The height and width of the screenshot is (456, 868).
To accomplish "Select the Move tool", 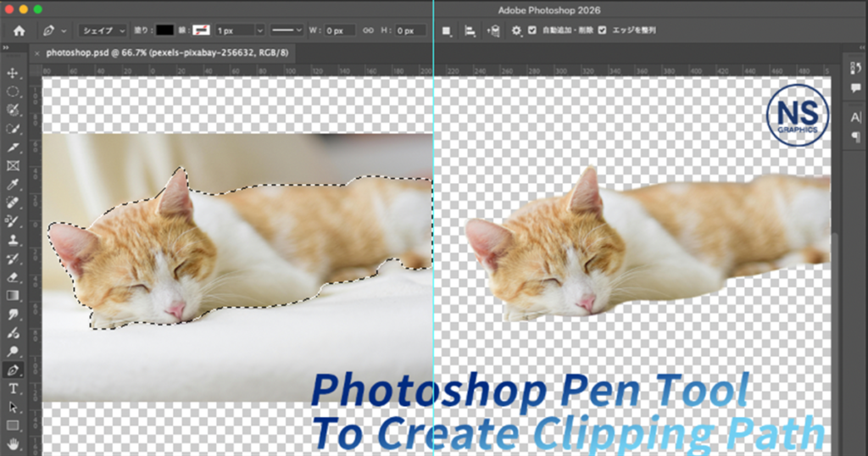I will point(13,74).
